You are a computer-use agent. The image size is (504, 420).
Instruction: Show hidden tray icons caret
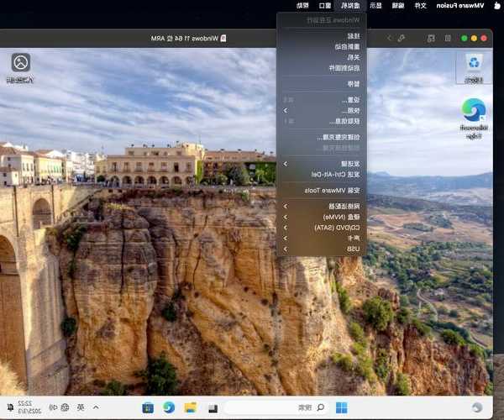point(96,407)
